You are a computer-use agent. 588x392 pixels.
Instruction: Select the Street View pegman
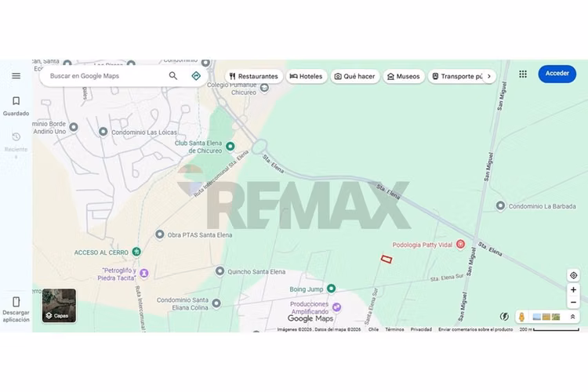[521, 317]
